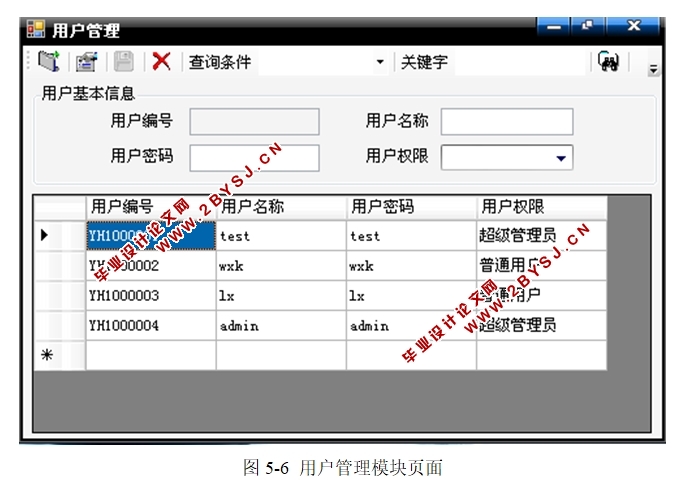Viewport: 696px width, 504px height.
Task: Click the 用户名称 column header
Action: click(281, 207)
